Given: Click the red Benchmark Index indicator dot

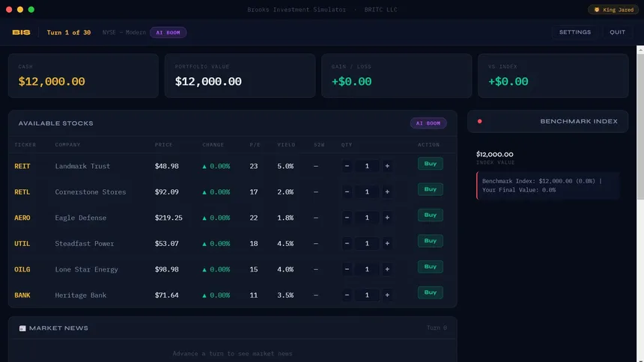Looking at the screenshot, I should pyautogui.click(x=479, y=121).
